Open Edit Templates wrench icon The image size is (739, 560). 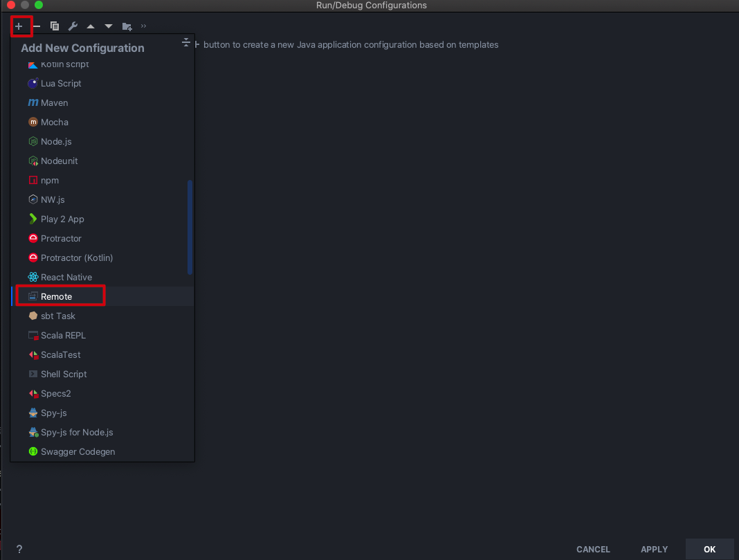point(73,26)
